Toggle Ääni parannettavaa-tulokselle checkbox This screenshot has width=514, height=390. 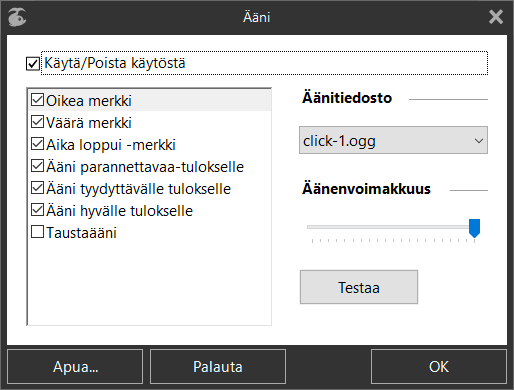37,166
